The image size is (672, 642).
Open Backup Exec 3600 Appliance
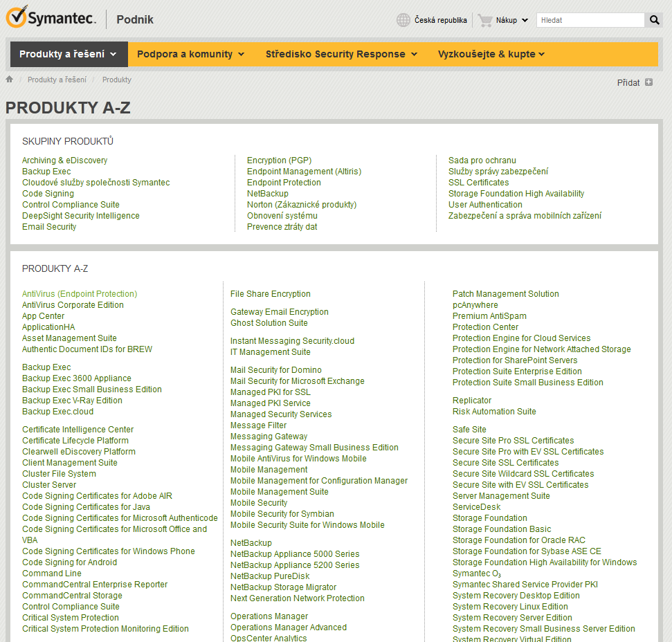click(77, 378)
